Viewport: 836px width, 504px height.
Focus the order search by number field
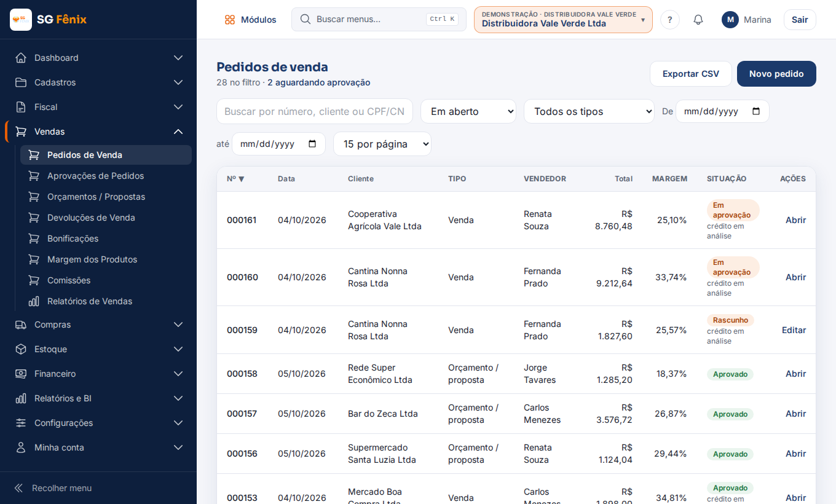315,111
